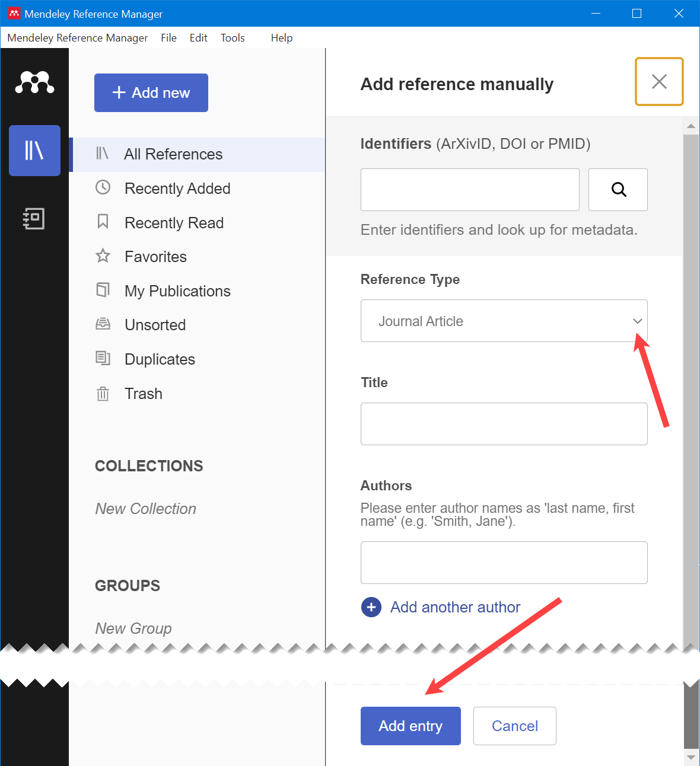Viewport: 700px width, 766px height.
Task: Create a New Group
Action: point(133,628)
